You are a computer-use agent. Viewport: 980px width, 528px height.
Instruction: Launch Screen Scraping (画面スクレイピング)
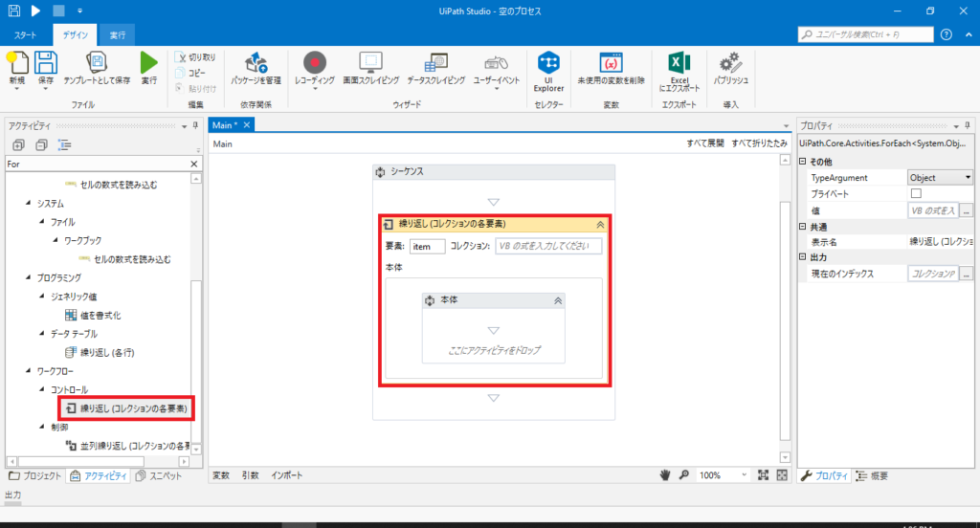pos(370,68)
